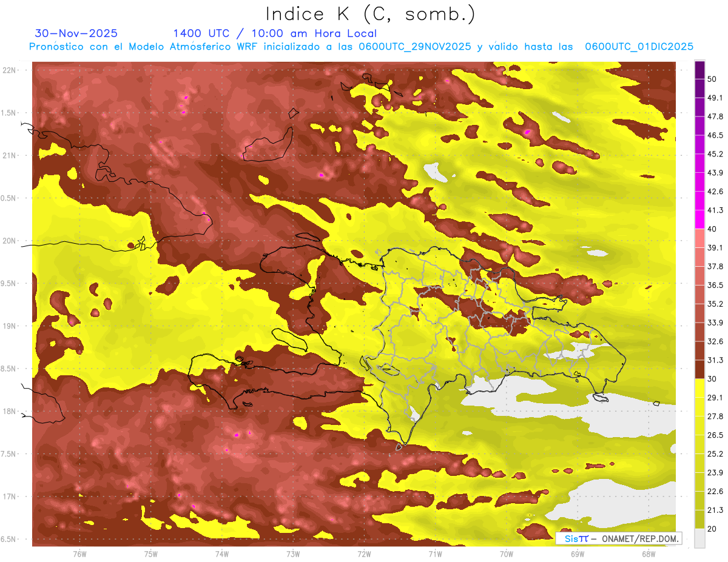Select the "39.1" colorbar value
Image resolution: width=728 pixels, height=562 pixels.
[x=715, y=247]
